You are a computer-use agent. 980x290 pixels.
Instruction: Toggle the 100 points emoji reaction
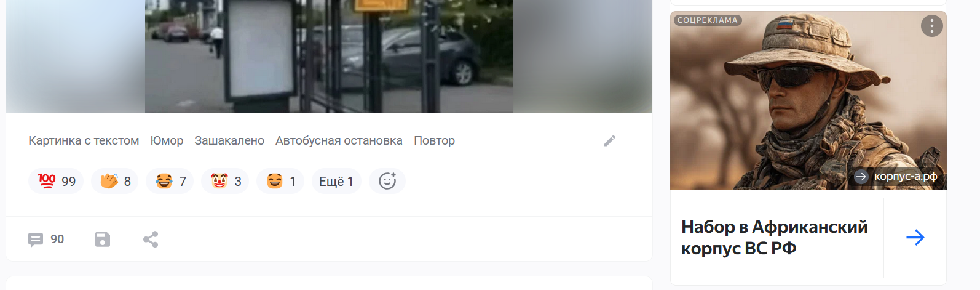(56, 181)
